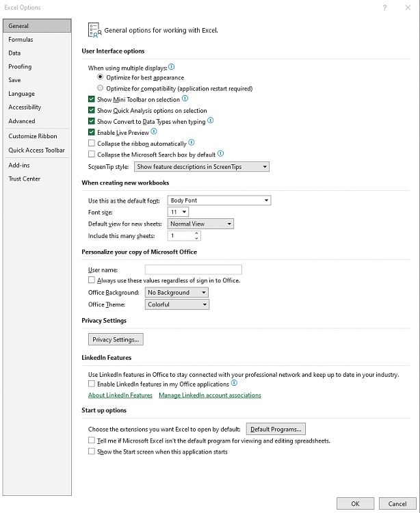The height and width of the screenshot is (513, 420).
Task: Click info icon beside Enable Live Preview
Action: [154, 131]
